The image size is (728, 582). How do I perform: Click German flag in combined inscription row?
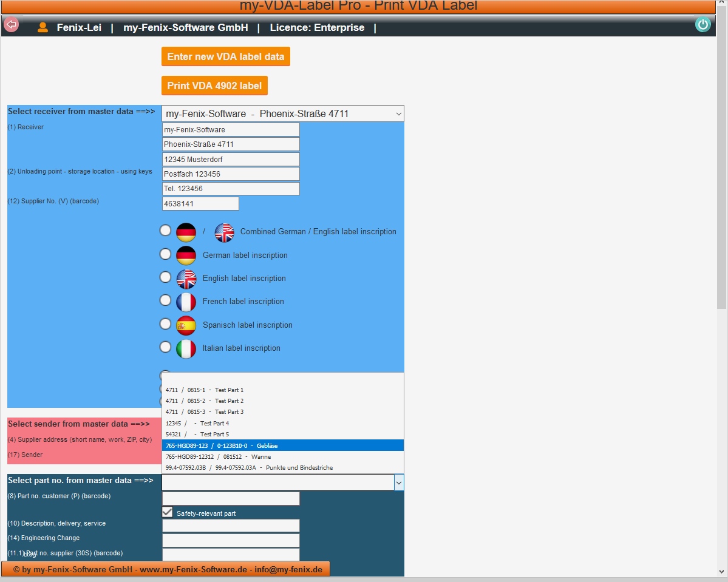186,232
